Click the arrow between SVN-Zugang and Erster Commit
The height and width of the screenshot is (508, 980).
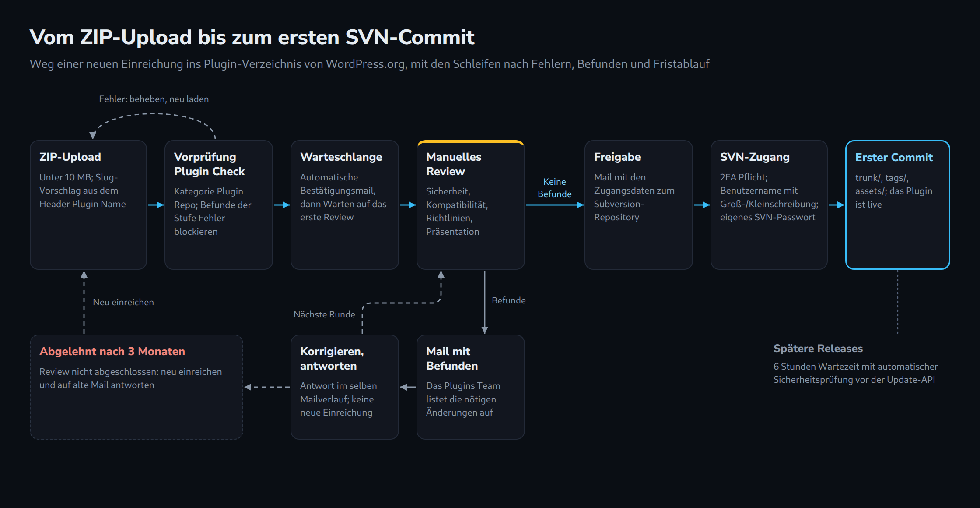click(x=836, y=205)
